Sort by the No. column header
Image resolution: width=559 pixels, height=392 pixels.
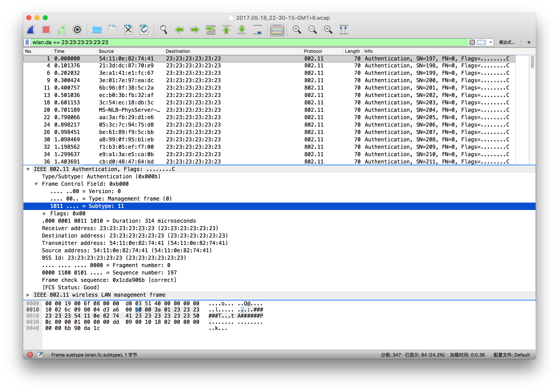[37, 51]
